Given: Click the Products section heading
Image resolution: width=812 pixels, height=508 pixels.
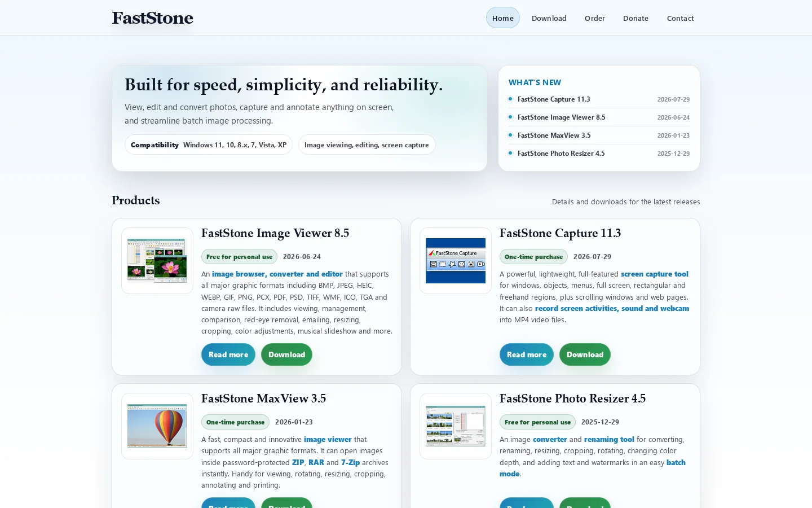Looking at the screenshot, I should [x=135, y=200].
